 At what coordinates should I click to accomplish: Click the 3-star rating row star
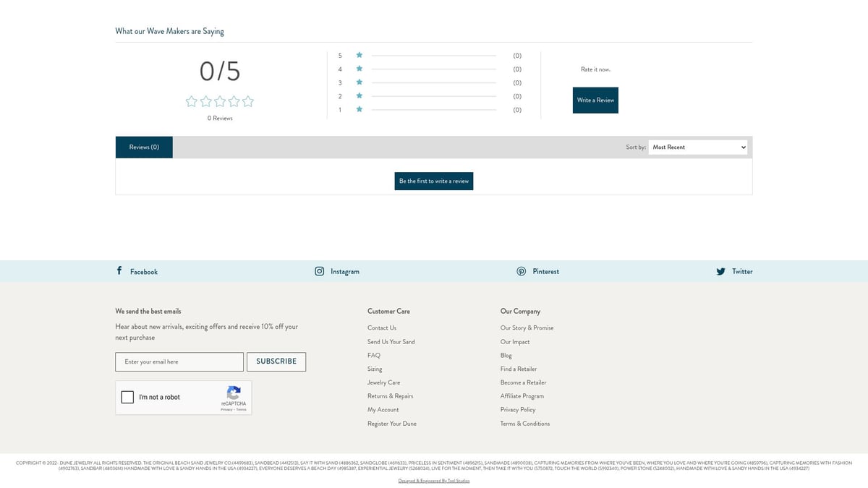359,82
